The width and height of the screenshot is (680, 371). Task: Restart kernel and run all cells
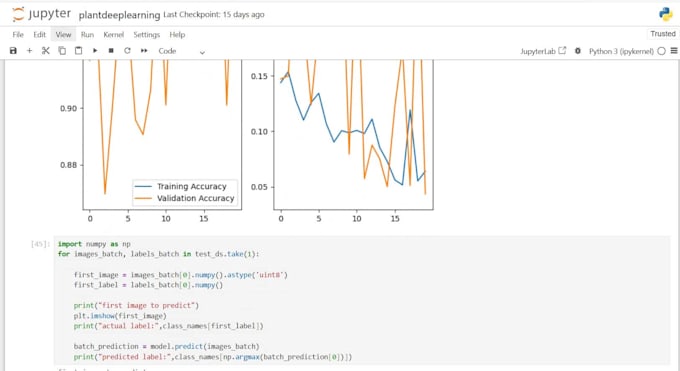[x=144, y=51]
